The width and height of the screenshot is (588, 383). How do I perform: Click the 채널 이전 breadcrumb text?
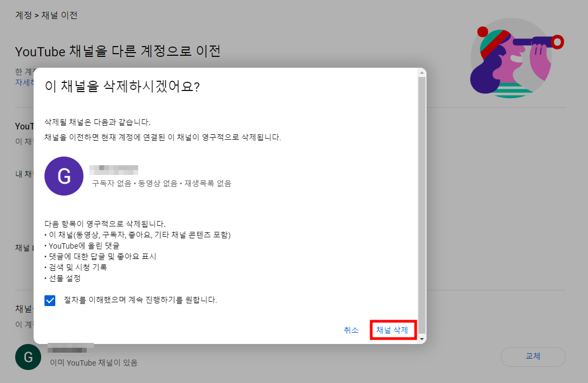tap(59, 15)
